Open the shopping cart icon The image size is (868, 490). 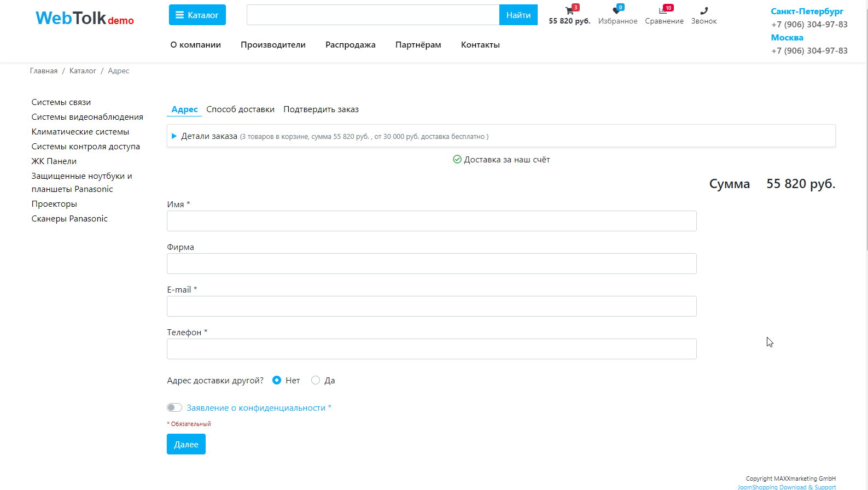click(569, 11)
